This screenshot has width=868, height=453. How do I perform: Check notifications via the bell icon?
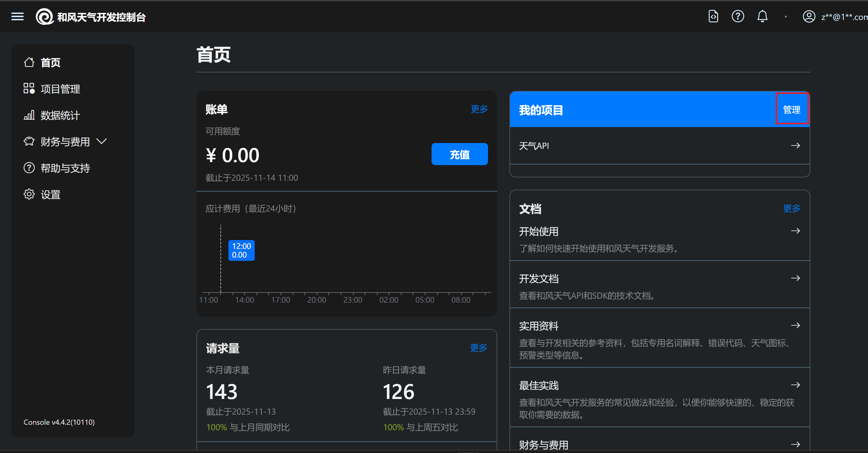tap(762, 16)
